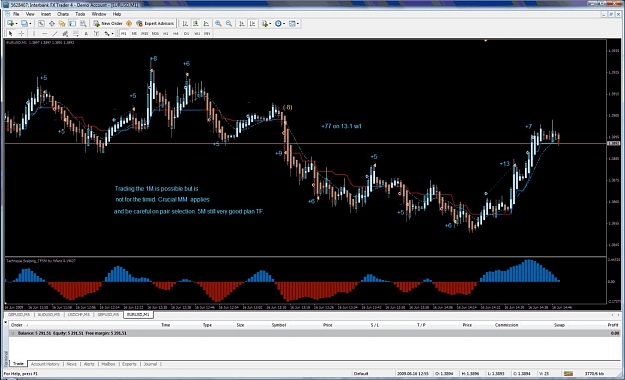Select the EURUSD,M1 chart tab

(x=138, y=315)
